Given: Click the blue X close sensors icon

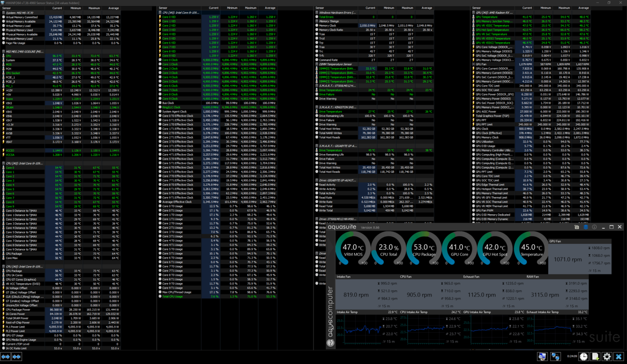Looking at the screenshot, I should (619, 357).
